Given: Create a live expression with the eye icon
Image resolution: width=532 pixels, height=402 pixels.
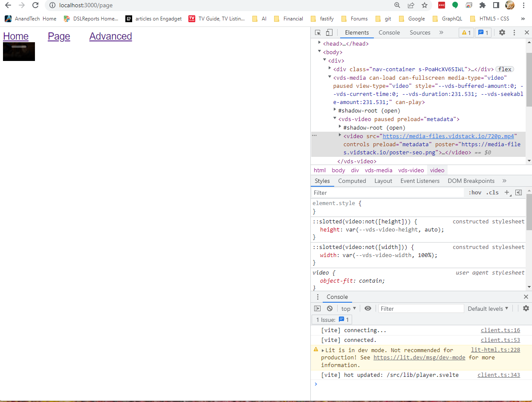Looking at the screenshot, I should coord(367,308).
